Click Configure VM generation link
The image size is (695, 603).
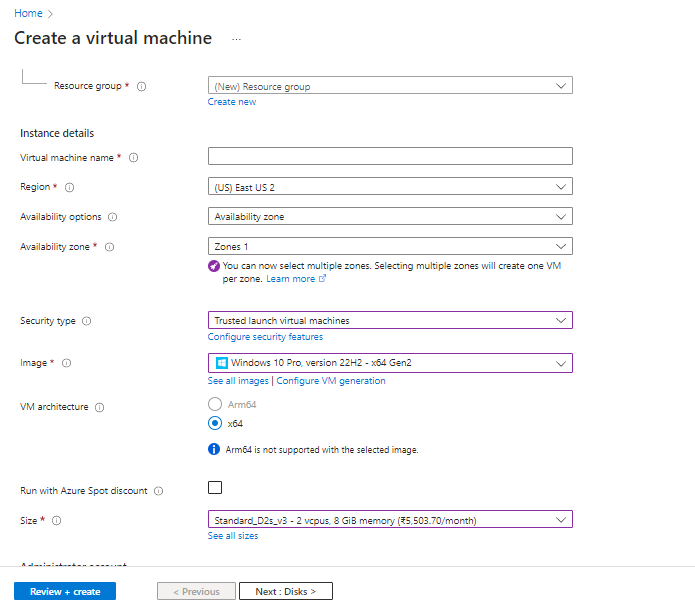331,381
